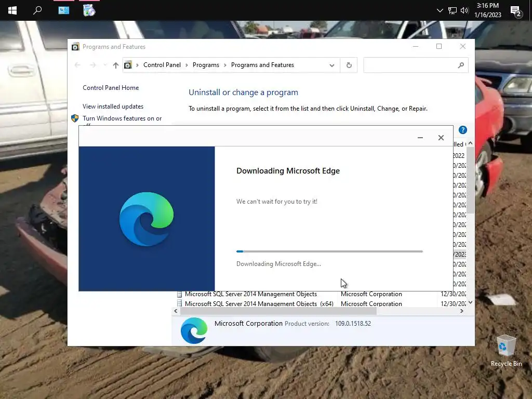Open Recycle Bin on the desktop
This screenshot has width=532, height=399.
coord(506,351)
